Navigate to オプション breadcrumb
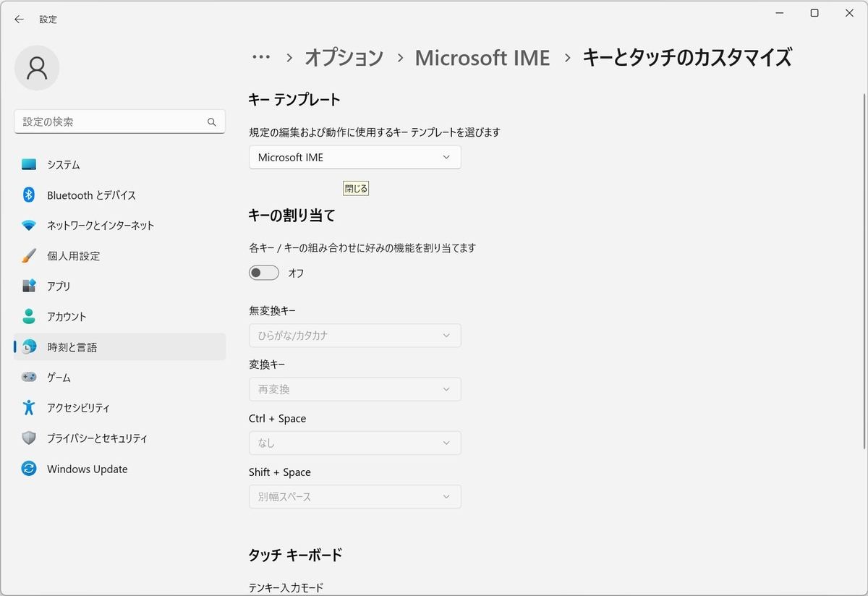868x596 pixels. pyautogui.click(x=344, y=57)
